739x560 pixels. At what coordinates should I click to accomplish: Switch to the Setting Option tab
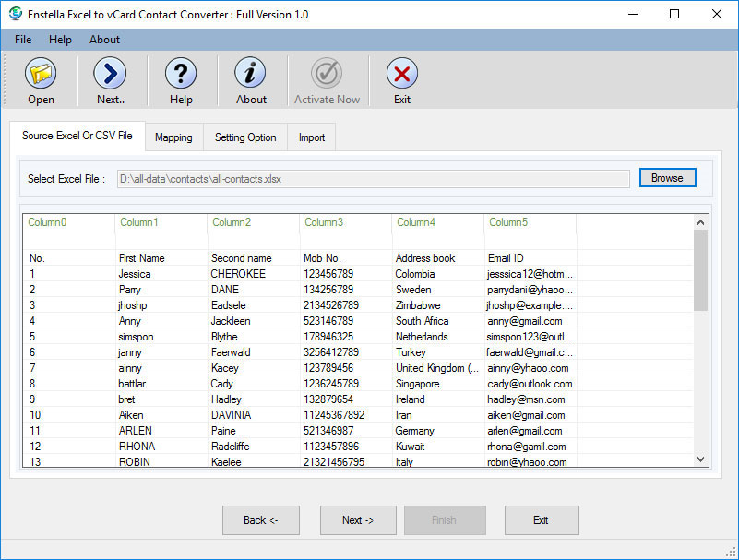point(245,137)
